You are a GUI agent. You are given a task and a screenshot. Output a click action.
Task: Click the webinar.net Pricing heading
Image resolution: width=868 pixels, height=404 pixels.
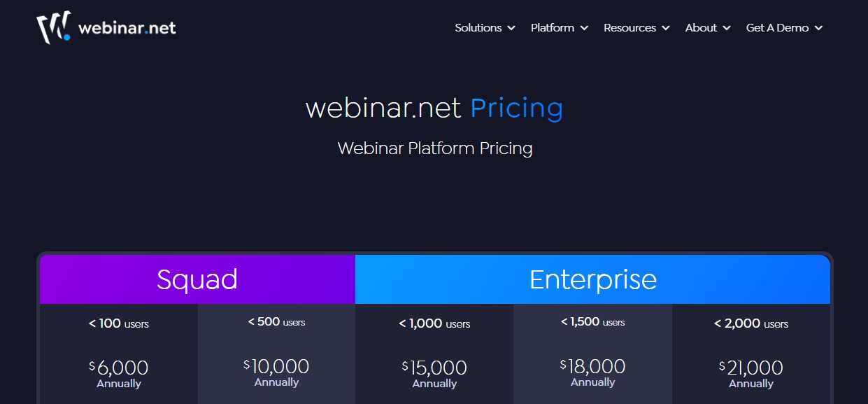tap(434, 108)
